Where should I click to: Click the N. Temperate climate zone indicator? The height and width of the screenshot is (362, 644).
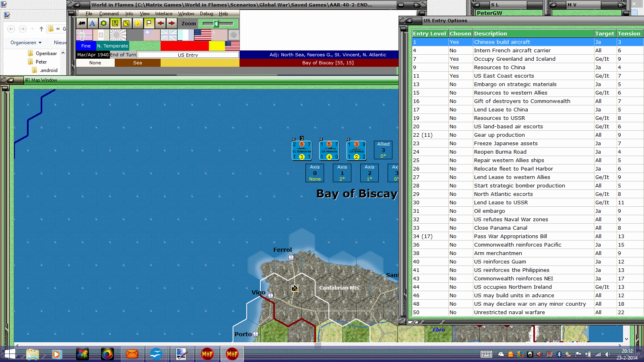[x=112, y=46]
